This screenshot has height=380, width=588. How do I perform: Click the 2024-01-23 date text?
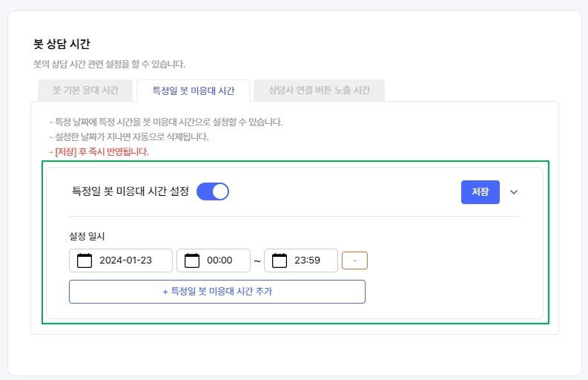coord(125,261)
